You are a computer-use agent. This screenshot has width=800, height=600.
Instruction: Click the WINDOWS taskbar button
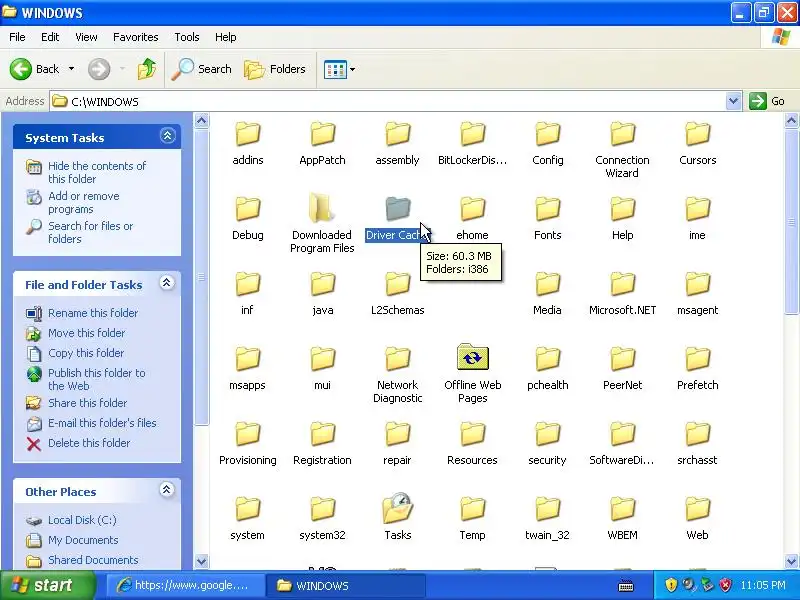(x=347, y=585)
